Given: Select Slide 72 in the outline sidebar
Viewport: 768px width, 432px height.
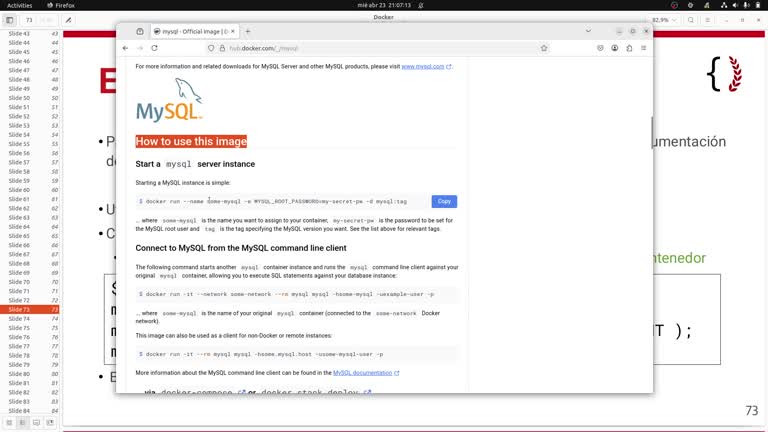Looking at the screenshot, I should 29,300.
